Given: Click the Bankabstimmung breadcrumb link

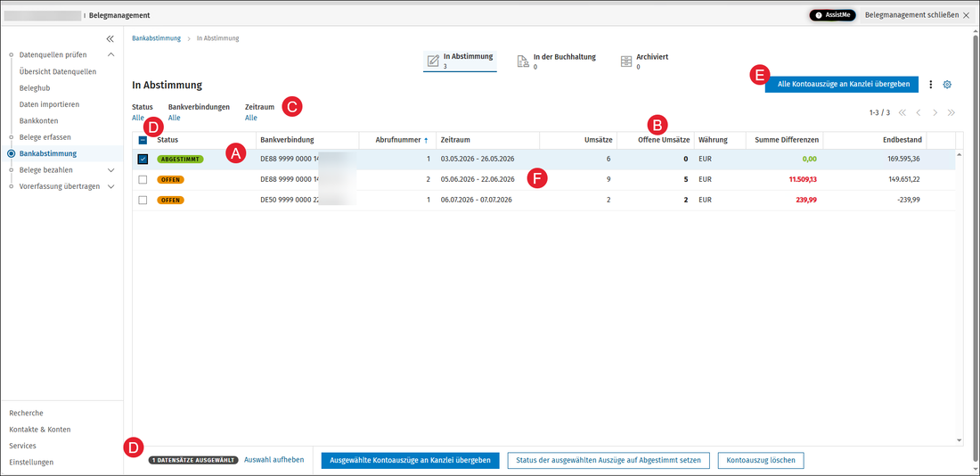Looking at the screenshot, I should (156, 38).
